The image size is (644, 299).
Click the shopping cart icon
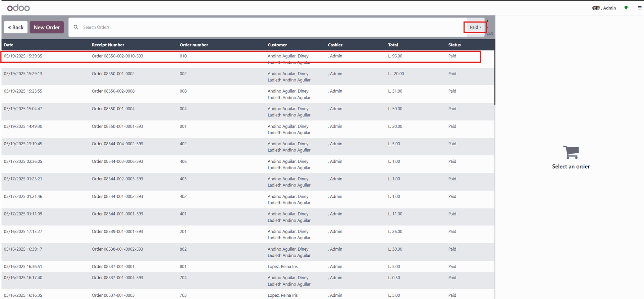571,152
